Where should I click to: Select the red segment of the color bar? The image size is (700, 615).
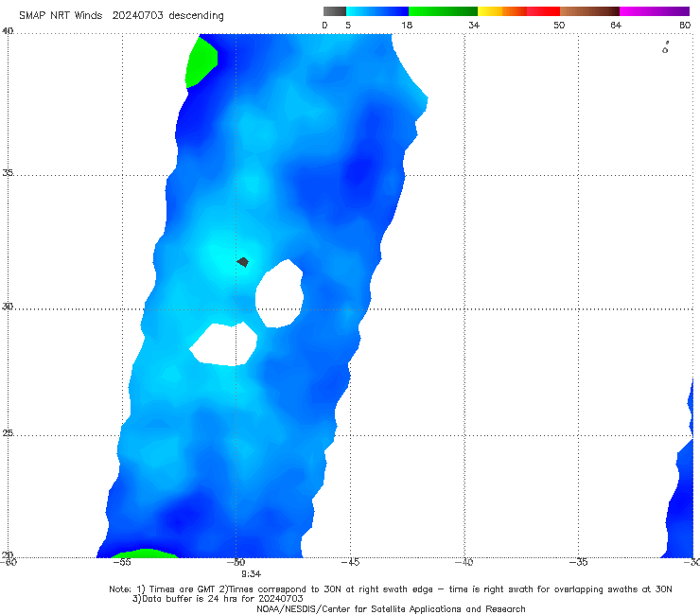coord(543,11)
